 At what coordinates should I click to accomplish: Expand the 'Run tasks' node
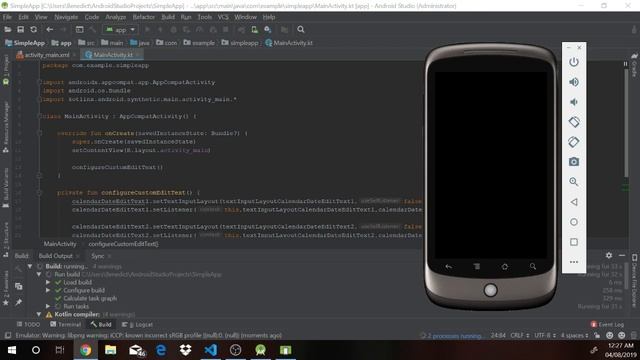point(48,306)
